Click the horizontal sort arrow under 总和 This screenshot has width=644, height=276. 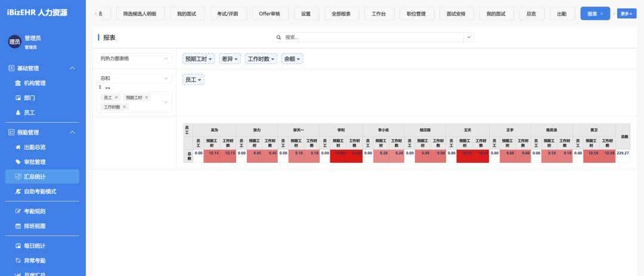coord(107,88)
